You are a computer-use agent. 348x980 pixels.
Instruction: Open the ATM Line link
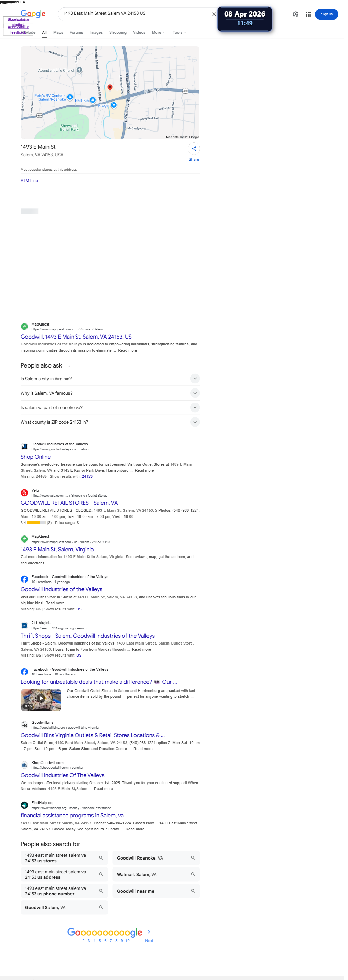pyautogui.click(x=30, y=183)
